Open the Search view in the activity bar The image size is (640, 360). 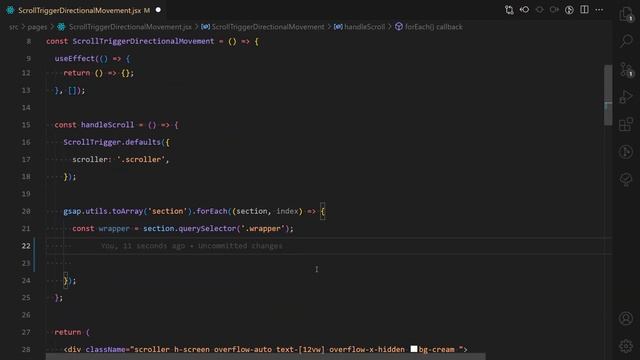click(626, 41)
